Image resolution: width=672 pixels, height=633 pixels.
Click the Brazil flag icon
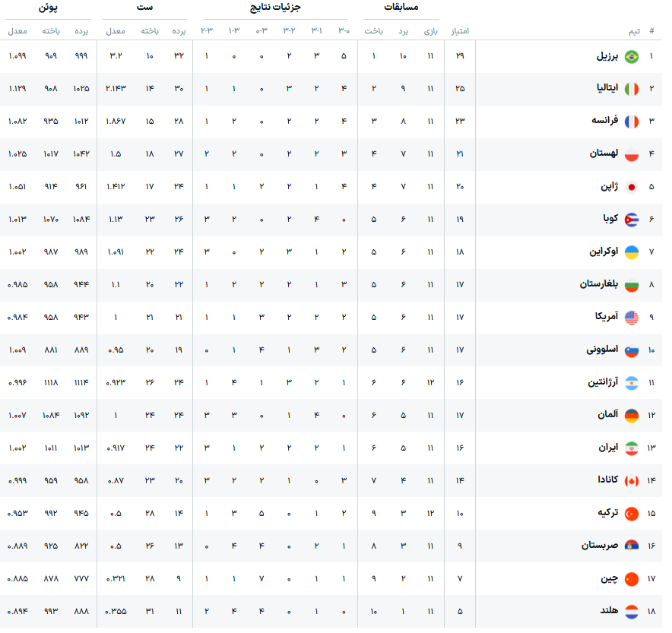pyautogui.click(x=631, y=57)
